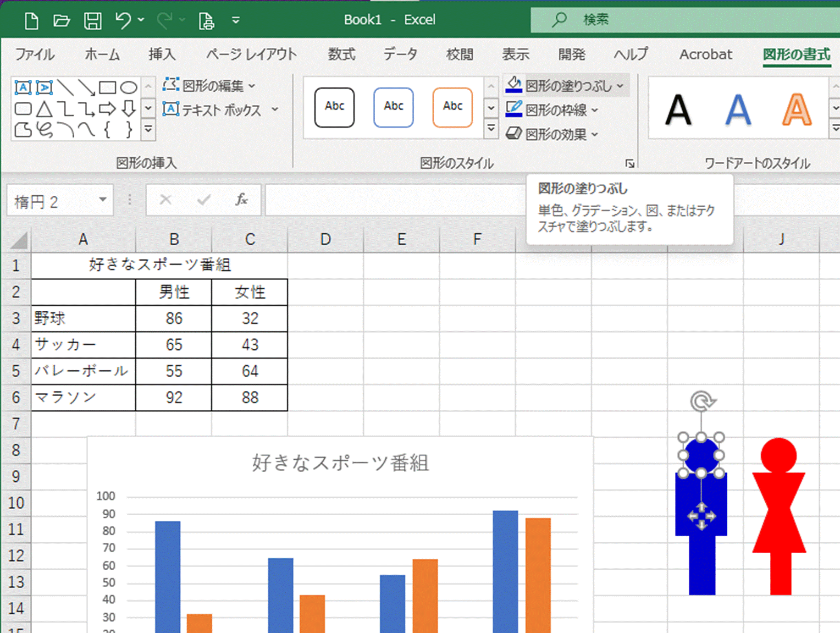This screenshot has height=633, width=840.
Task: Open Customize Quick Access Toolbar dropdown
Action: (x=236, y=20)
